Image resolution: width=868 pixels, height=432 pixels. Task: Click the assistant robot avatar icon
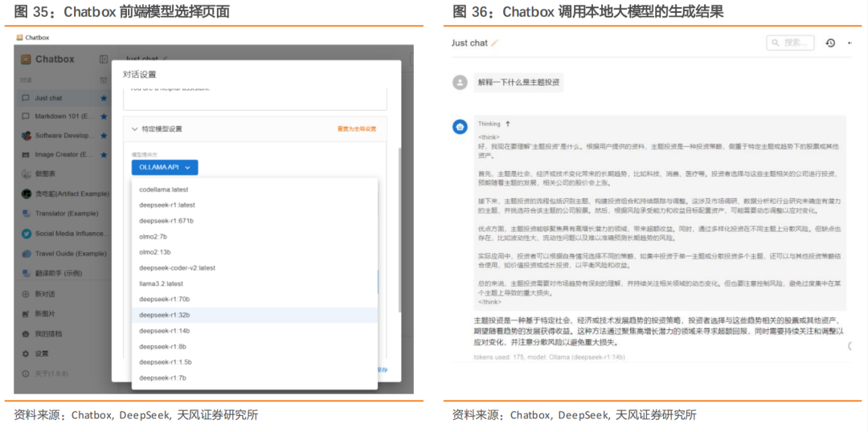click(x=460, y=127)
